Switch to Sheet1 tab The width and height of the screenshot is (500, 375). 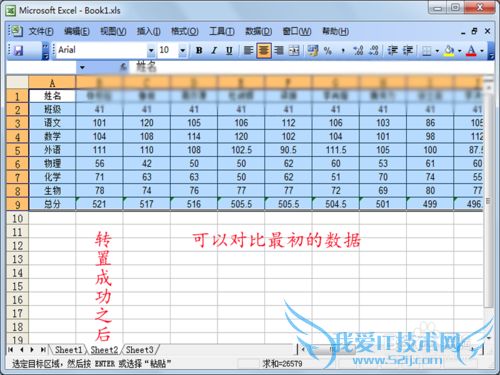[x=68, y=350]
